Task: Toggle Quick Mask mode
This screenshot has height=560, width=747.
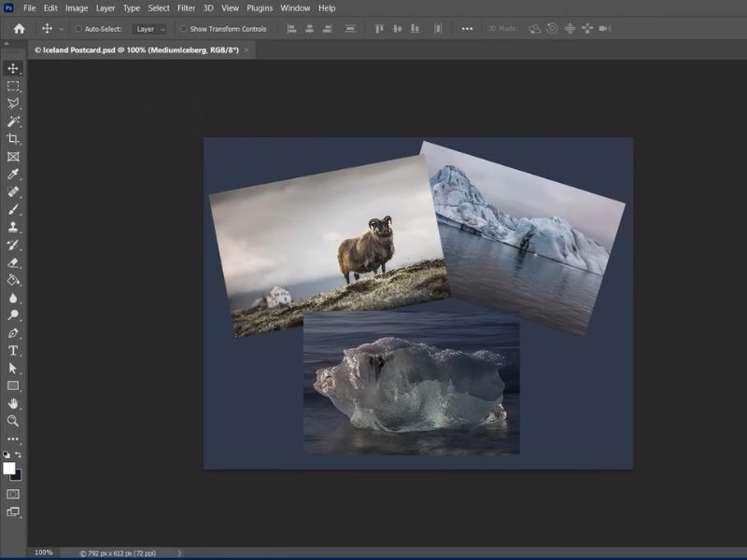Action: [x=13, y=494]
